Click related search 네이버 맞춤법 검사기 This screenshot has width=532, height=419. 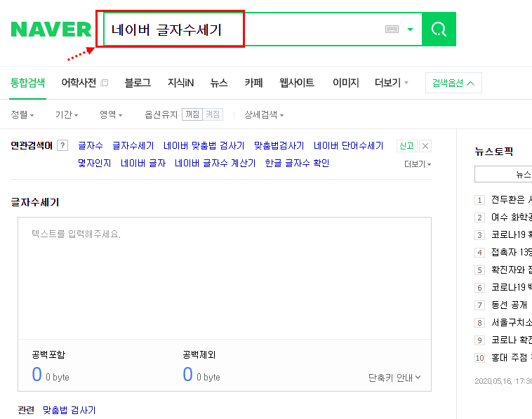tap(204, 145)
